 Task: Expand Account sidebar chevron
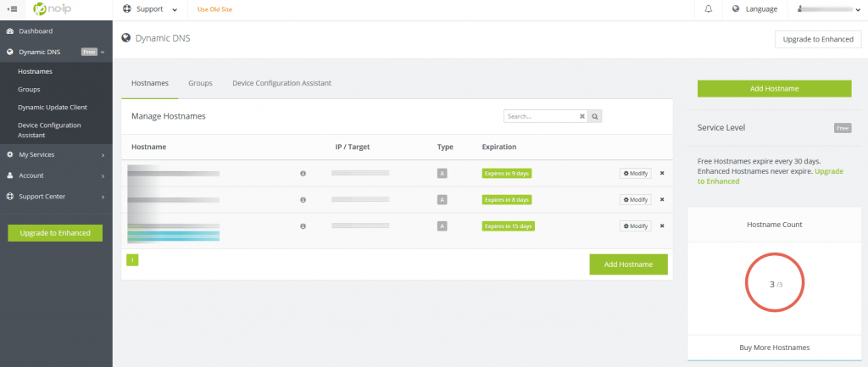coord(103,176)
